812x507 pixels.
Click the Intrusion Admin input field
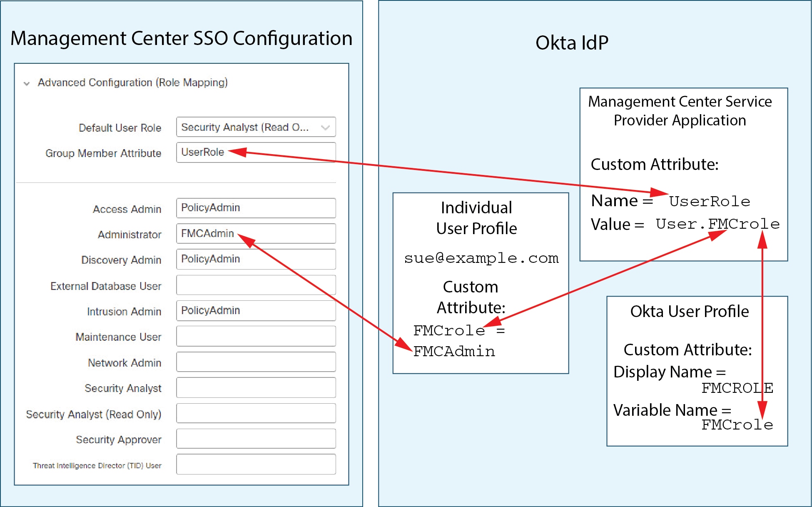pos(256,311)
